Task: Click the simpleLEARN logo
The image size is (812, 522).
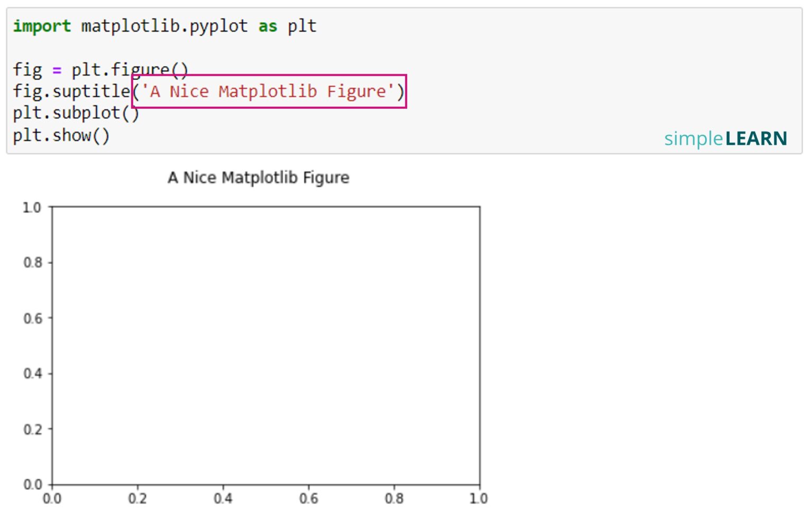Action: pos(725,138)
